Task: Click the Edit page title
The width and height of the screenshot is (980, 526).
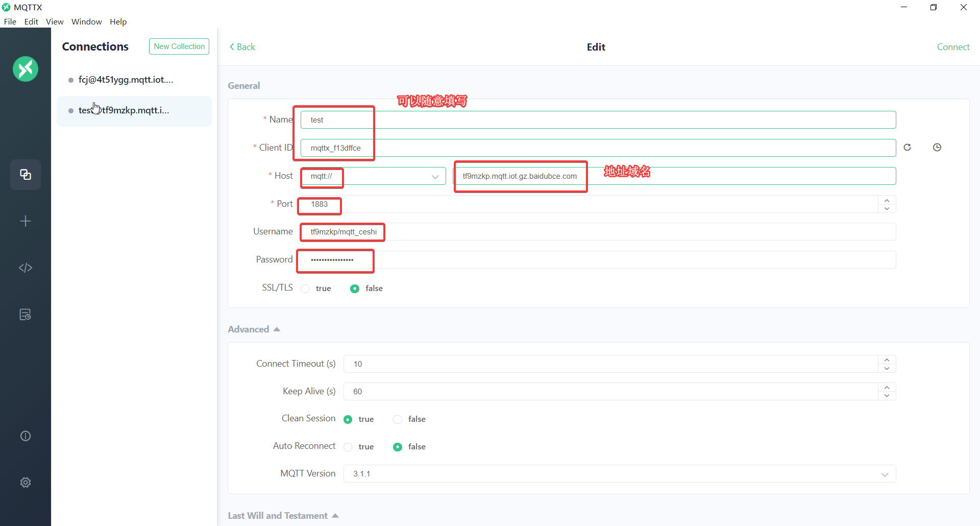Action: (x=596, y=47)
